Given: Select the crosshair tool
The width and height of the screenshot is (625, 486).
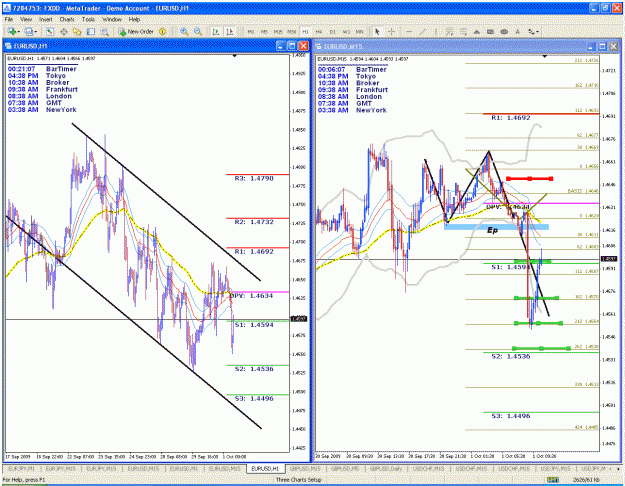Looking at the screenshot, I should (x=391, y=31).
